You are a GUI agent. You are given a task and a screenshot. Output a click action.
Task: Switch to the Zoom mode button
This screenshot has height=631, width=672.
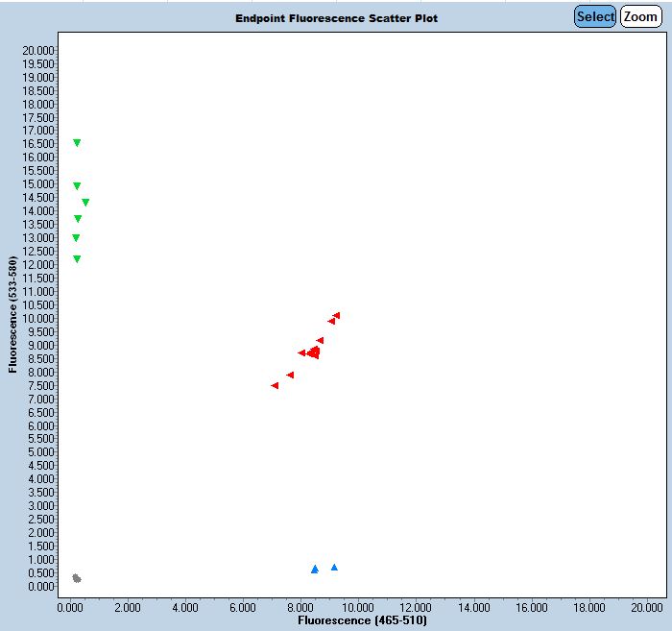pyautogui.click(x=640, y=16)
